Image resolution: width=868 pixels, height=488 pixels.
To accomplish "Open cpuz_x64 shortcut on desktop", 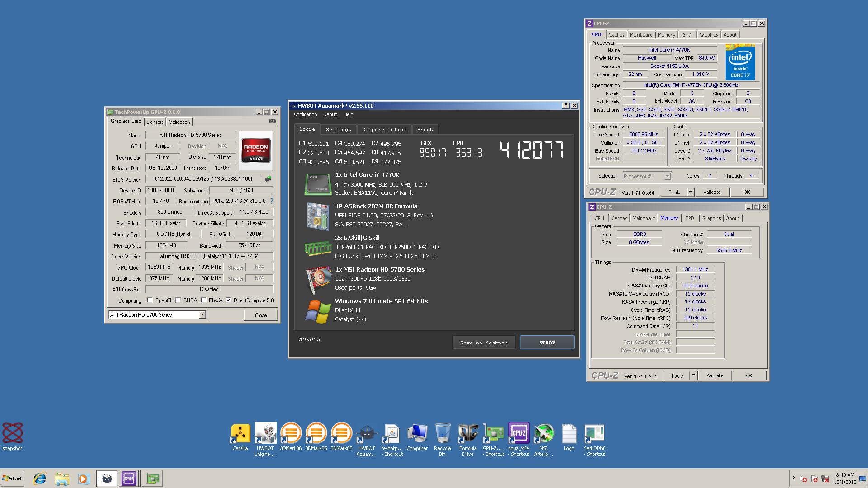I will click(519, 440).
